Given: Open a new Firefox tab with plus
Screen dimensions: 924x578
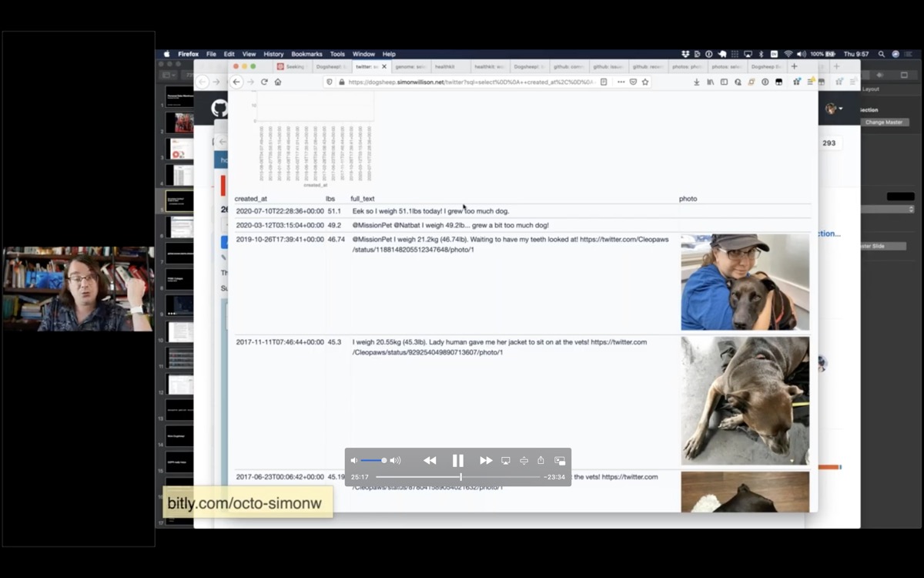Looking at the screenshot, I should tap(795, 67).
